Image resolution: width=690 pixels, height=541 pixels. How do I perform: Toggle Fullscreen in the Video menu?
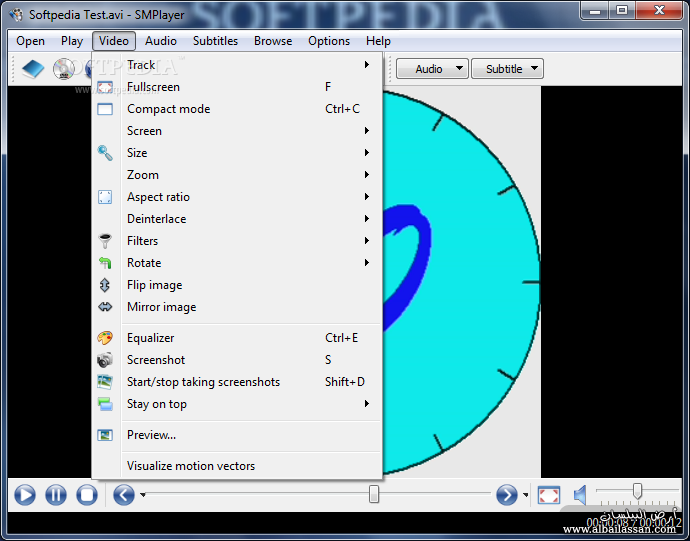pyautogui.click(x=237, y=87)
